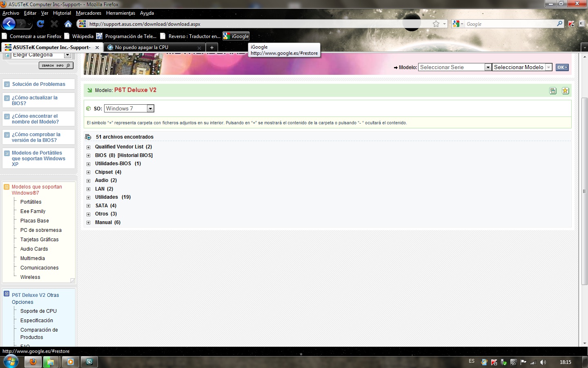Select the 'ASUSTeK Computer Inc.-Support-' tab
Viewport: 588px width, 368px height.
pos(52,47)
